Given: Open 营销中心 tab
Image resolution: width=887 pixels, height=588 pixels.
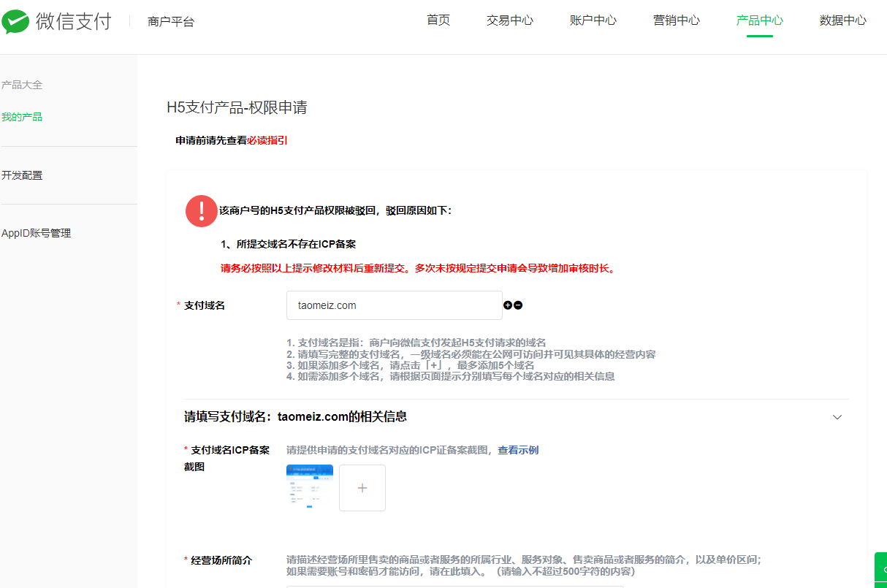Looking at the screenshot, I should [x=677, y=20].
